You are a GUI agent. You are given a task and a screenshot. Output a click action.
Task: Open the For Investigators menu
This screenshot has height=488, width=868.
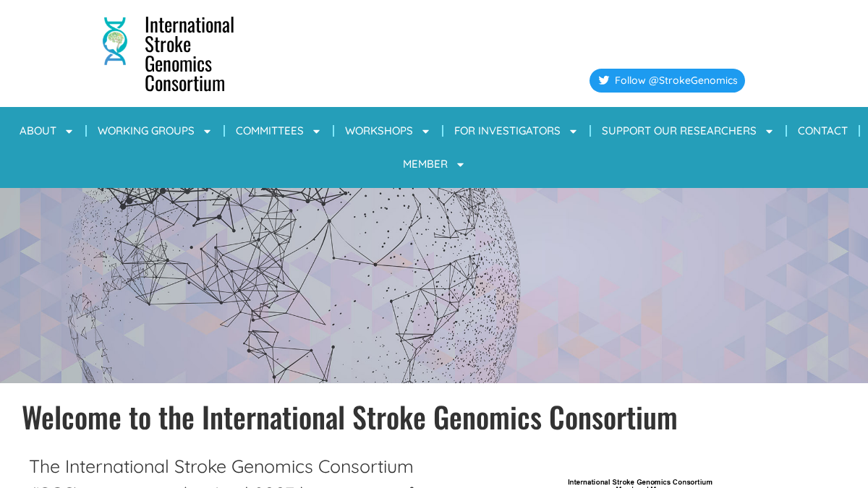click(507, 131)
